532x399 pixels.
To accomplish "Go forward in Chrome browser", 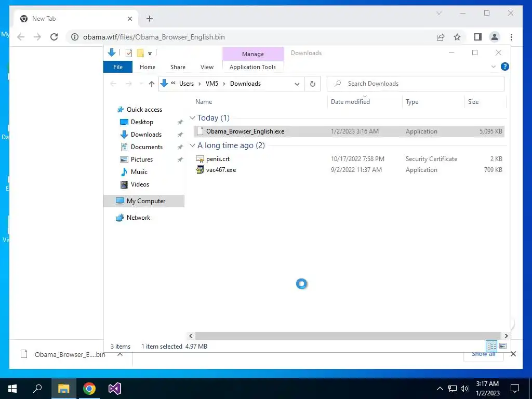I will point(37,37).
